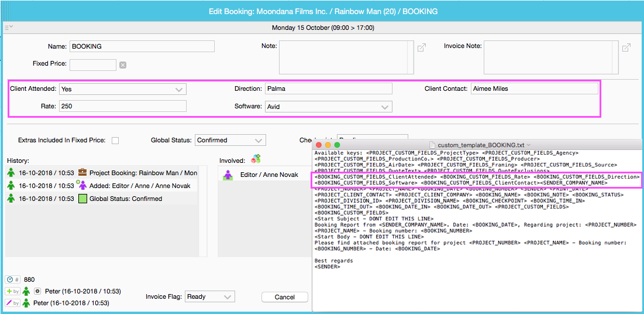Toggle Extras Included In Fixed Price checkbox
Viewport: 644px width, 314px height.
pos(115,141)
